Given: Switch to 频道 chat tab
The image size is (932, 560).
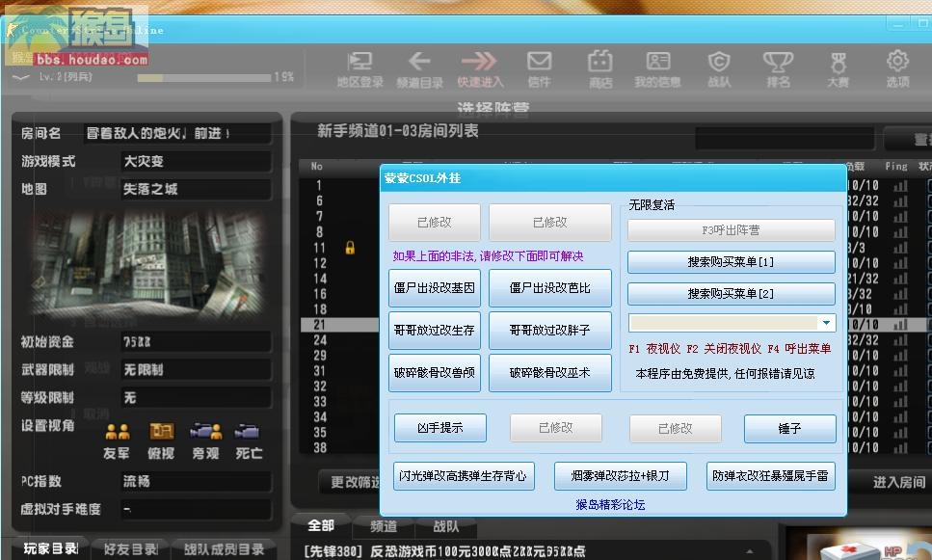Looking at the screenshot, I should coord(384,526).
